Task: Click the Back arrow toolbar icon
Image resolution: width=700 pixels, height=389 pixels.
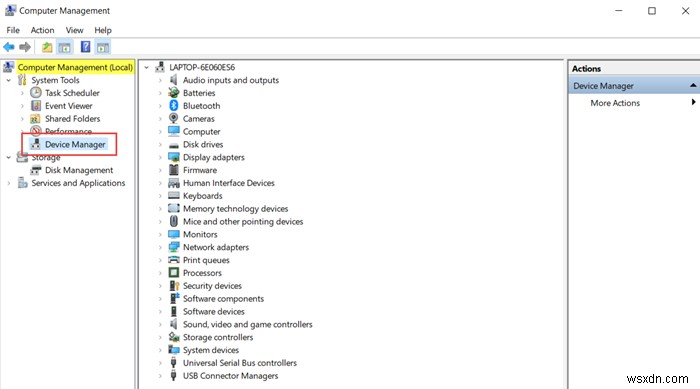Action: [x=8, y=47]
